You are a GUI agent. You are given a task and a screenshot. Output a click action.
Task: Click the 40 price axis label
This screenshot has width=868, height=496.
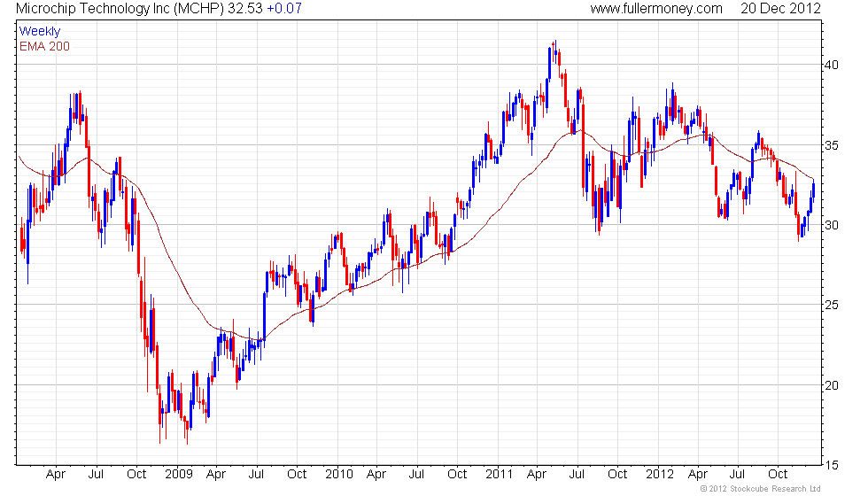832,65
